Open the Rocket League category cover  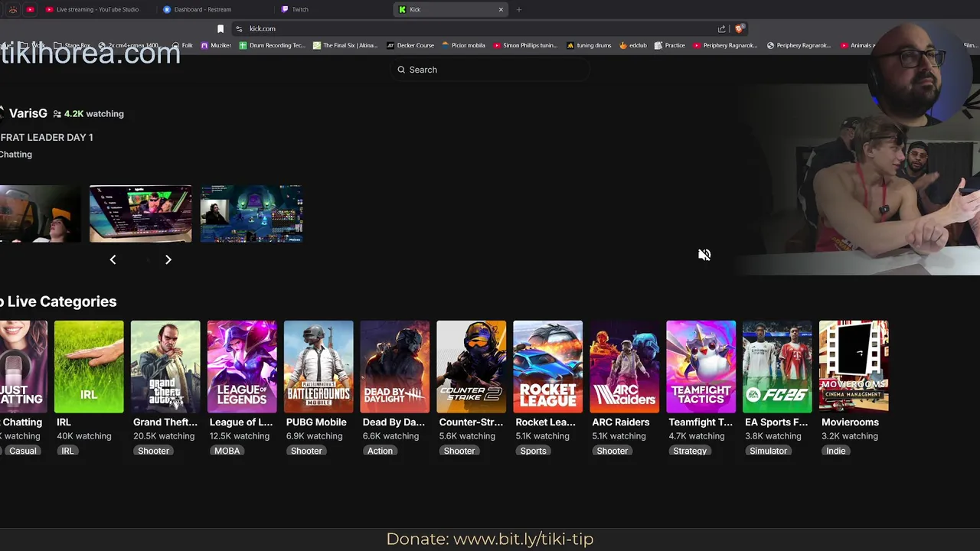pyautogui.click(x=548, y=367)
